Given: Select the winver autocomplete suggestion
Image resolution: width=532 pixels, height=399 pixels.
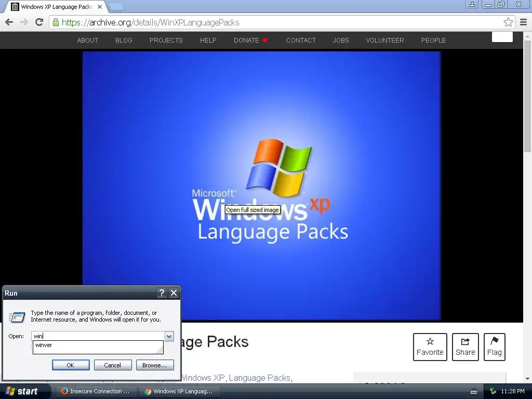Looking at the screenshot, I should (x=98, y=345).
